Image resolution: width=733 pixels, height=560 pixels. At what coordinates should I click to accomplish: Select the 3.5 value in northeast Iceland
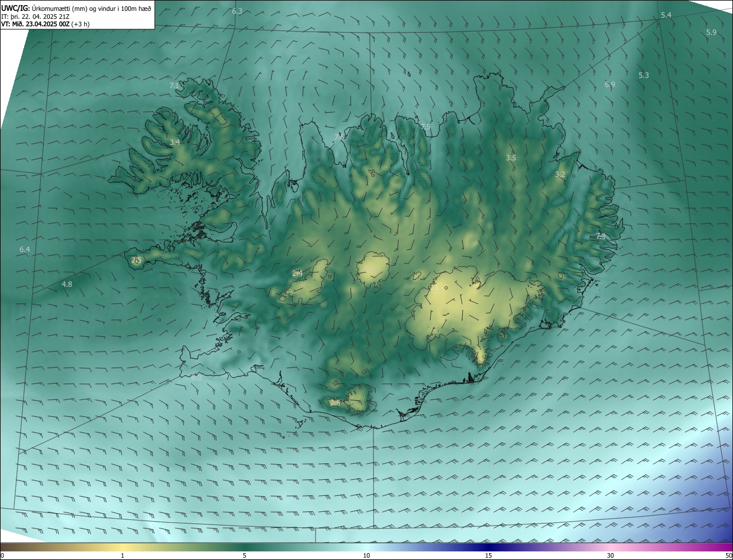[511, 157]
